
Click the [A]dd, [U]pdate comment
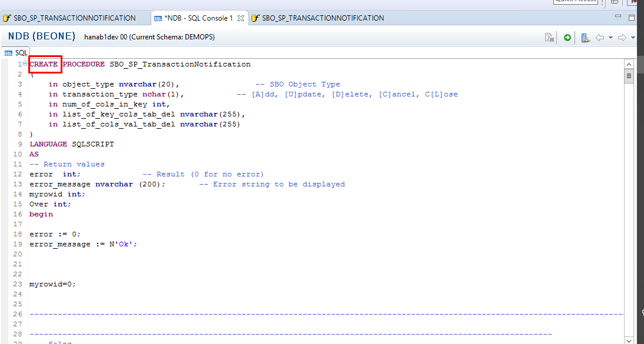347,94
